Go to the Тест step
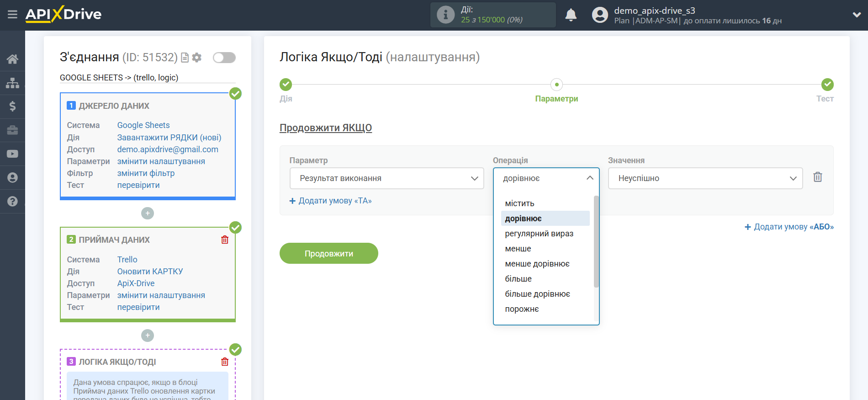The height and width of the screenshot is (400, 868). 827,85
